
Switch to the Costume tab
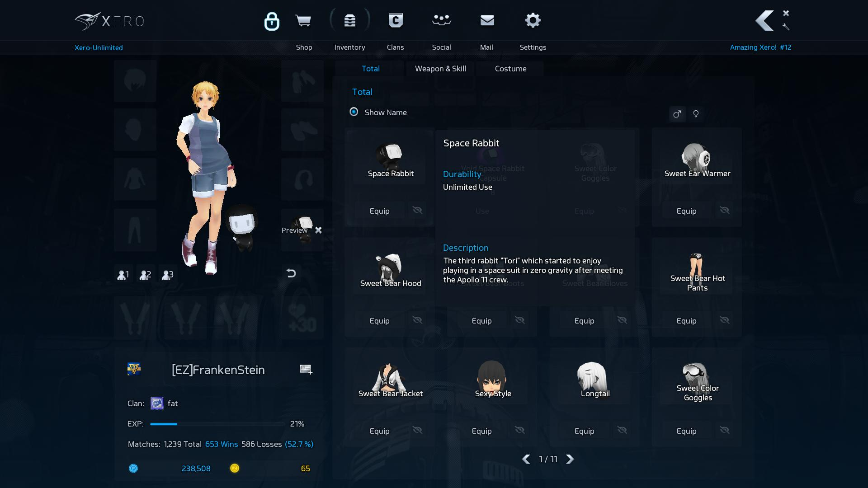pyautogui.click(x=510, y=69)
